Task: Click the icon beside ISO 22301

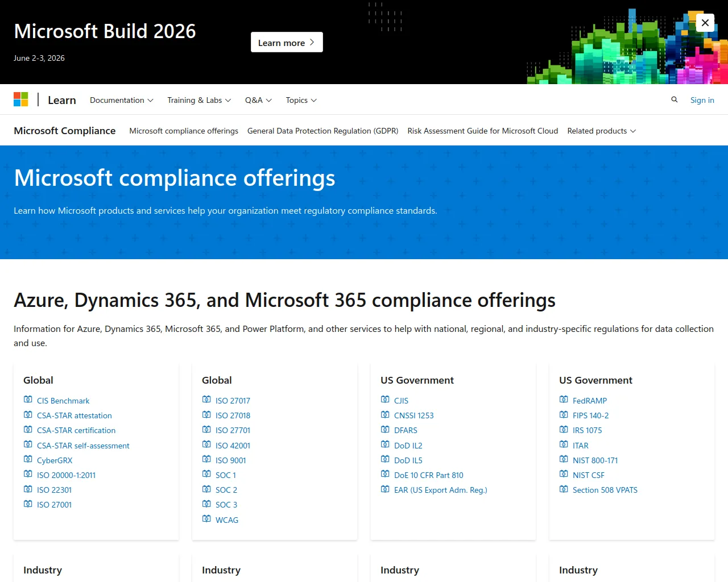Action: [28, 489]
